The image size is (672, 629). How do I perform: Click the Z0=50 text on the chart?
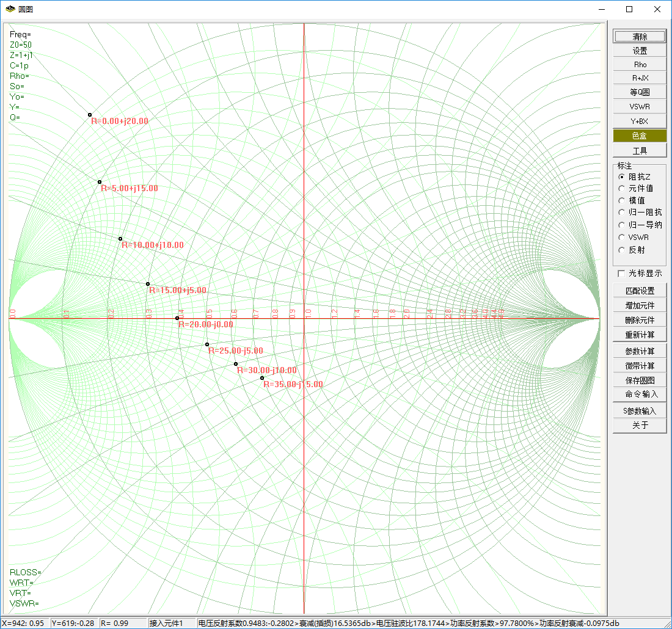coord(21,45)
